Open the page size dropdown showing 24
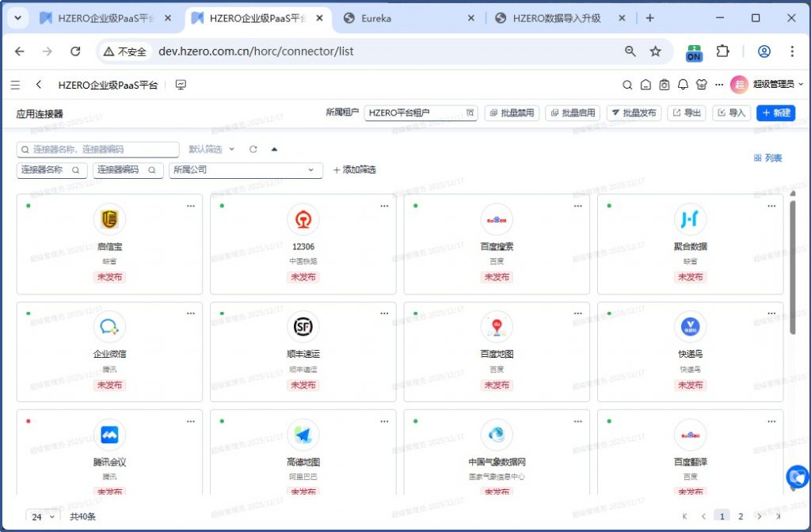The width and height of the screenshot is (811, 532). pyautogui.click(x=43, y=516)
